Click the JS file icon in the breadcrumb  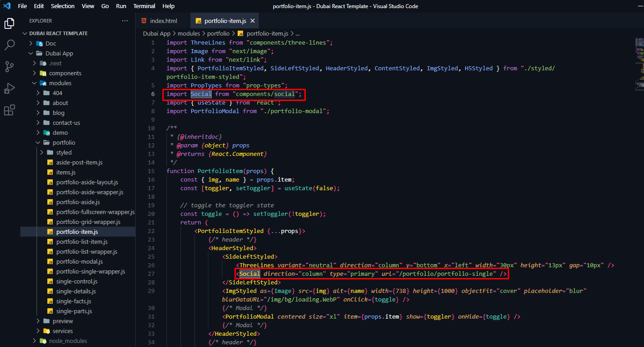point(240,33)
